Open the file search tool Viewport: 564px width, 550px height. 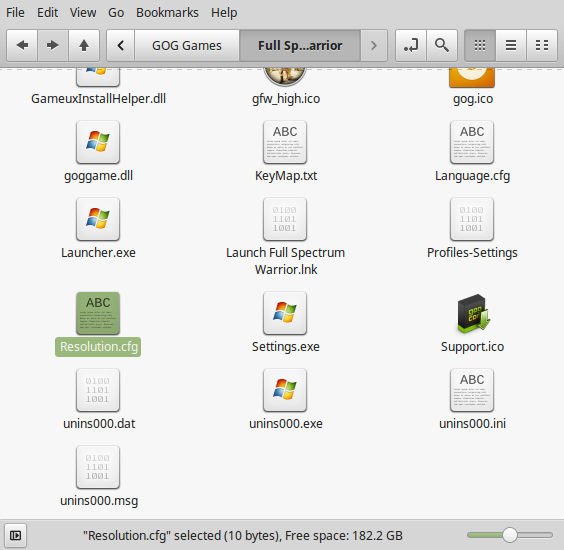point(442,45)
